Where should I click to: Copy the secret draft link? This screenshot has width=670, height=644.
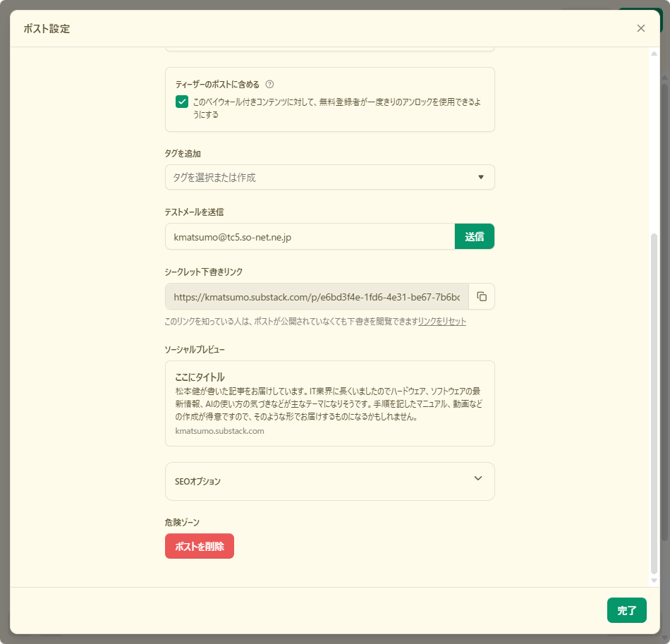pyautogui.click(x=482, y=296)
